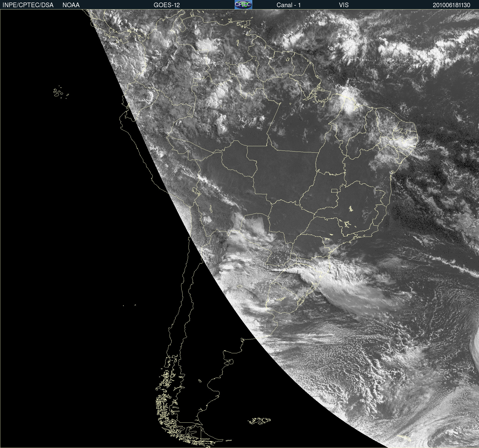Click the CPTEC logo in header
The height and width of the screenshot is (448, 479).
pos(243,5)
